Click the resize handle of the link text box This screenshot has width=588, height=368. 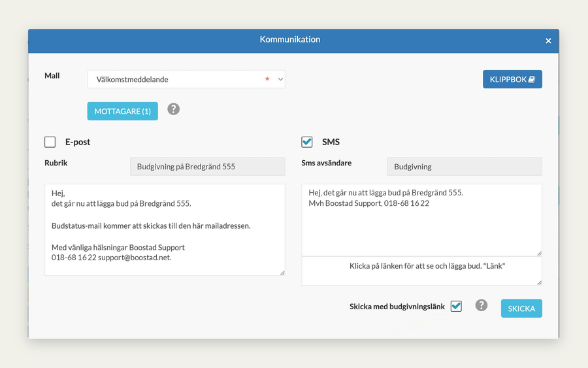point(539,282)
